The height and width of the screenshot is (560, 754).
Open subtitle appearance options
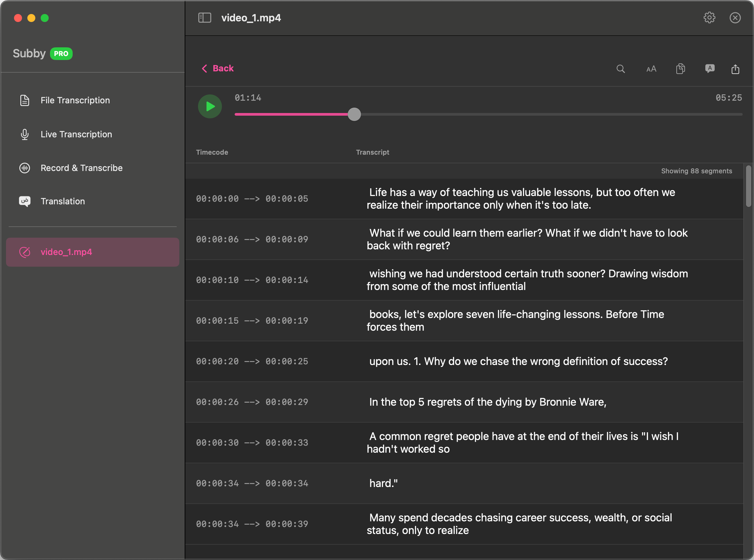[x=710, y=69]
